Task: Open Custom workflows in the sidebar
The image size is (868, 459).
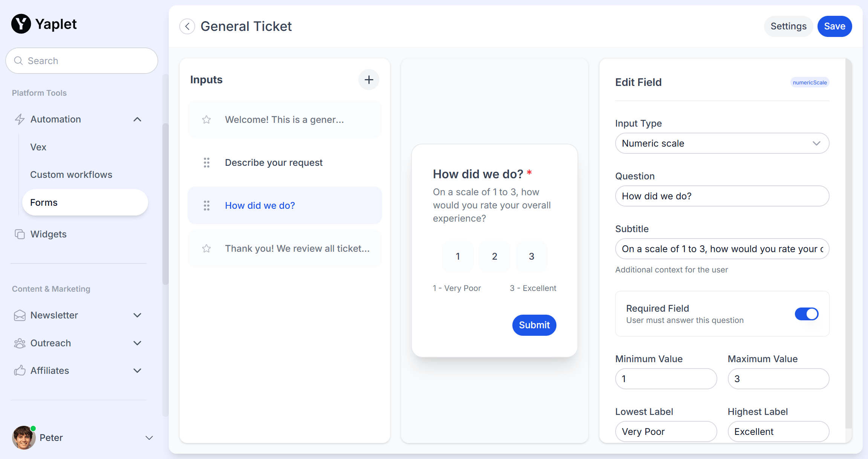Action: tap(71, 175)
